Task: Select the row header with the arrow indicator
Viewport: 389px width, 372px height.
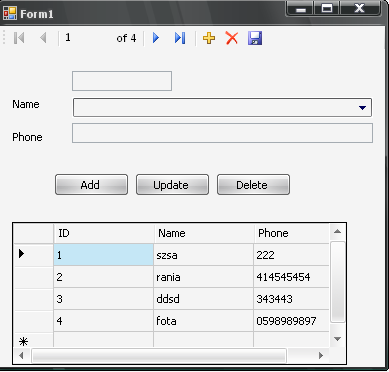Action: point(33,254)
